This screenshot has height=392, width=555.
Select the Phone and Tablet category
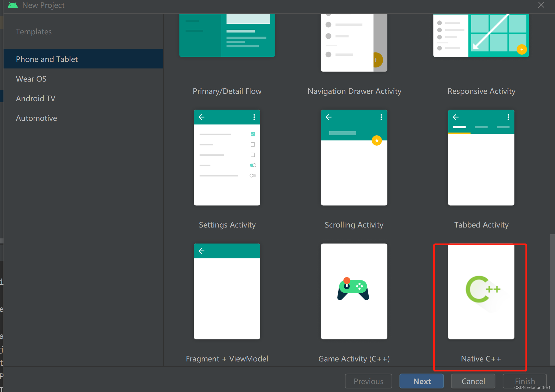(47, 59)
